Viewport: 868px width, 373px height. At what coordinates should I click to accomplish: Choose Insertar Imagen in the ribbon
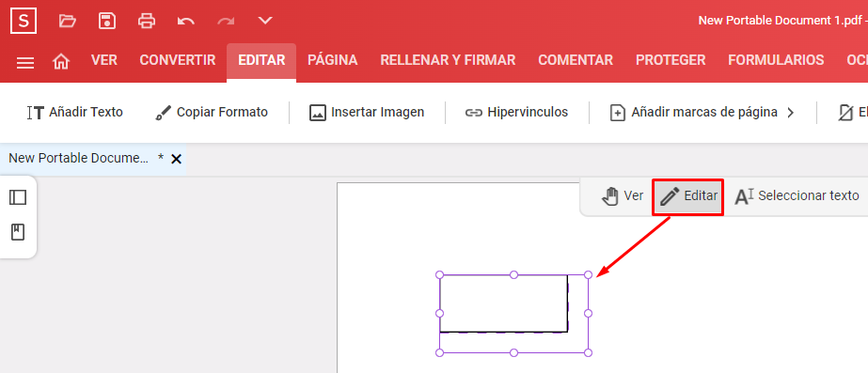click(367, 113)
